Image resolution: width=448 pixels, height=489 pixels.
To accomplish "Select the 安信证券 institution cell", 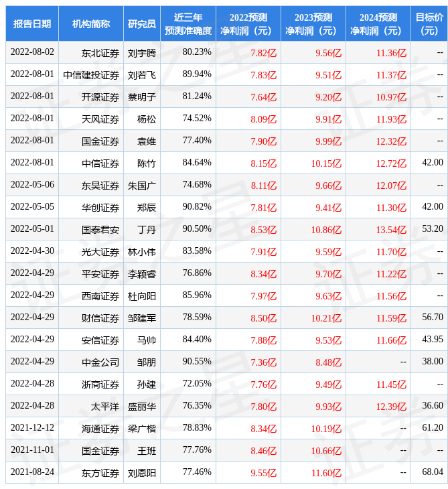I will [x=90, y=340].
